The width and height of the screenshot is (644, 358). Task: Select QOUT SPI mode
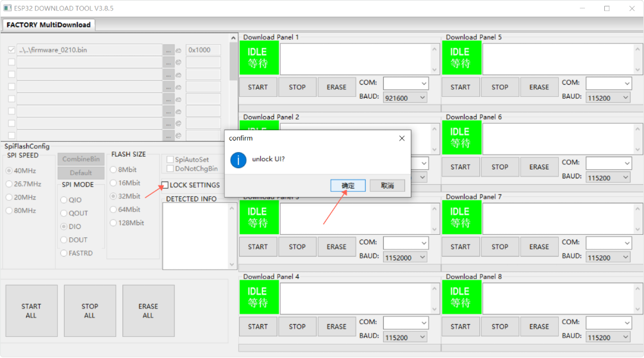tap(63, 213)
